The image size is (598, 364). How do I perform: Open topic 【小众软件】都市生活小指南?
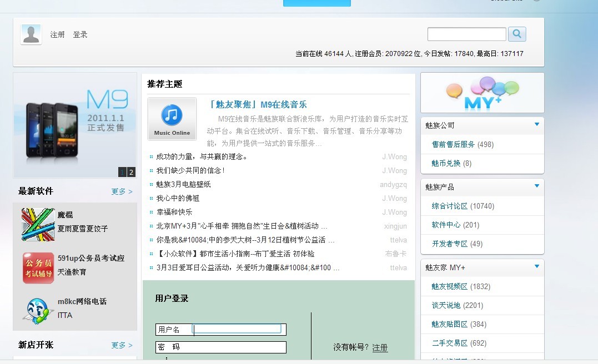coord(235,254)
